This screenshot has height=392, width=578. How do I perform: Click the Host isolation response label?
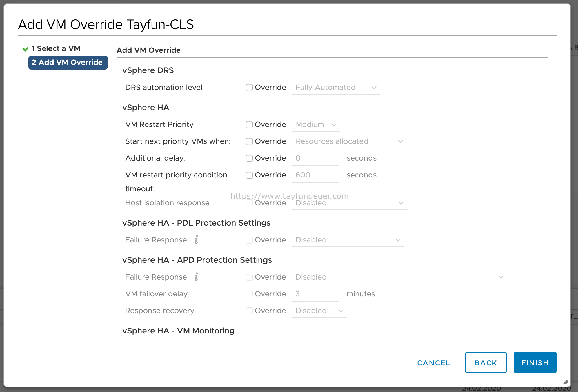pyautogui.click(x=167, y=203)
